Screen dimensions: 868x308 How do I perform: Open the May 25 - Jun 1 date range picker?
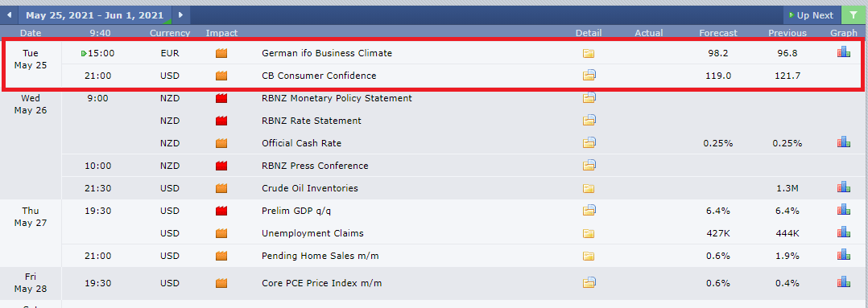click(x=95, y=15)
